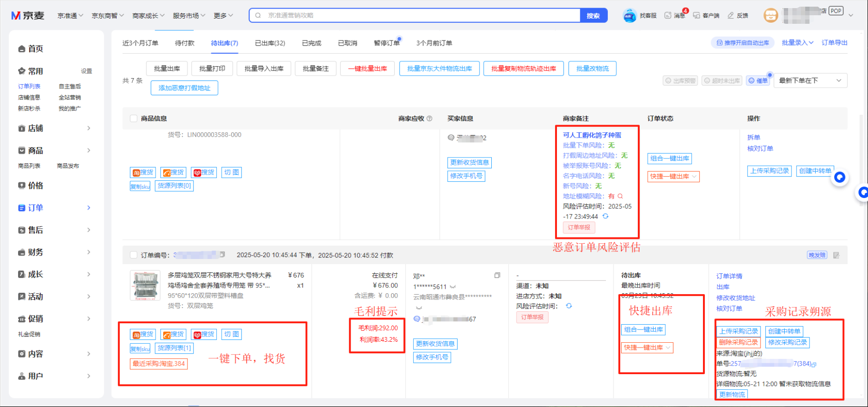The image size is (868, 407).
Task: Reveal masked address below 云南昭通市彝良县
Action: point(419,308)
